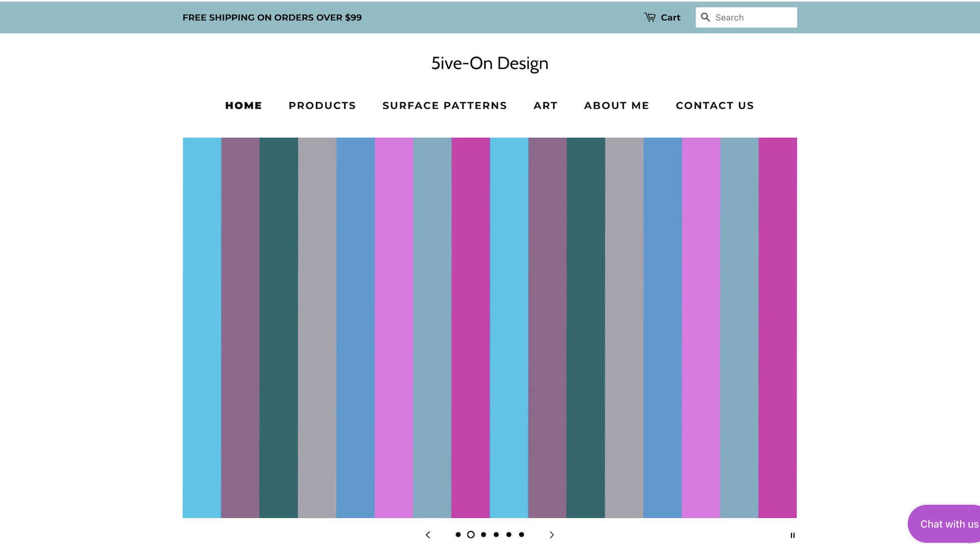Select the fourth slideshow dot
This screenshot has width=980, height=544.
tap(496, 534)
